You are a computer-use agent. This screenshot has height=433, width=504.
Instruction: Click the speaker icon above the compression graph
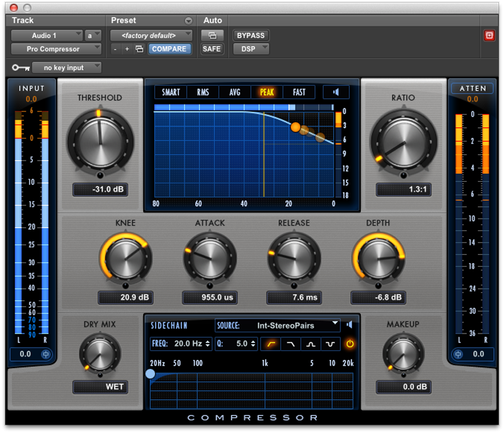(x=336, y=92)
